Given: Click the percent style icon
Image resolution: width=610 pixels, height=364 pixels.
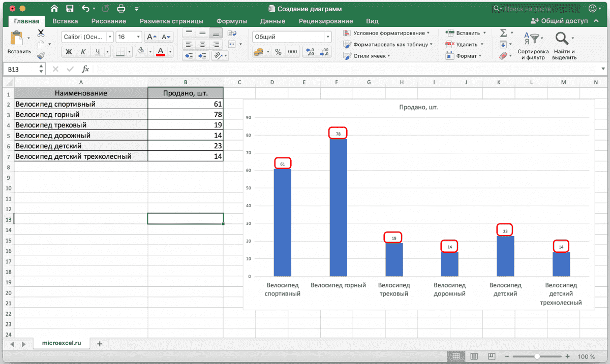Looking at the screenshot, I should pyautogui.click(x=278, y=52).
